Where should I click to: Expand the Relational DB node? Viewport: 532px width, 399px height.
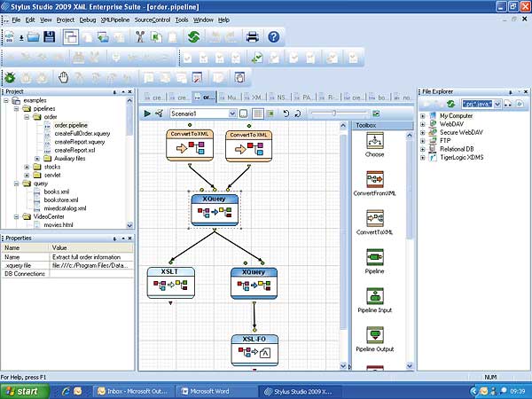[x=423, y=149]
